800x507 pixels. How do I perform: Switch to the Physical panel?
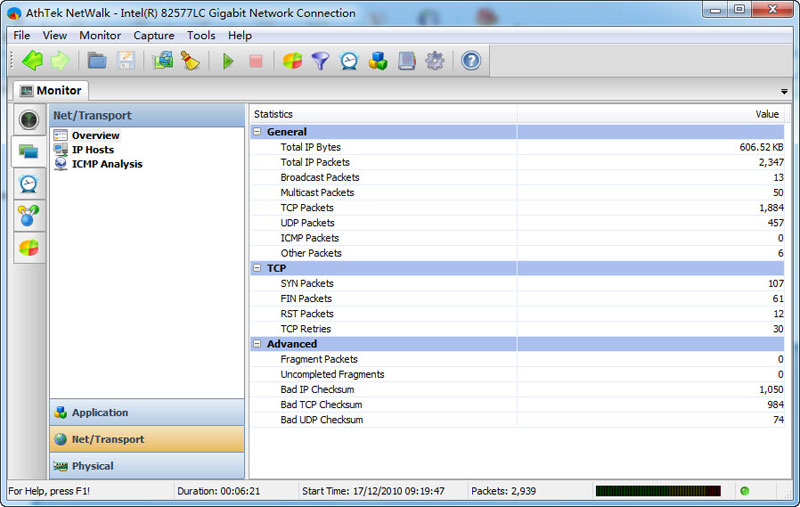click(147, 466)
